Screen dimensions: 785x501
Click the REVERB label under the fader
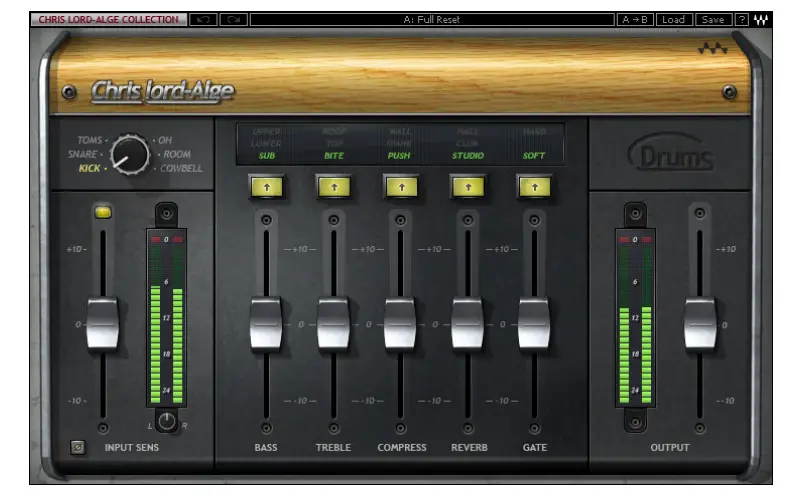tap(469, 447)
